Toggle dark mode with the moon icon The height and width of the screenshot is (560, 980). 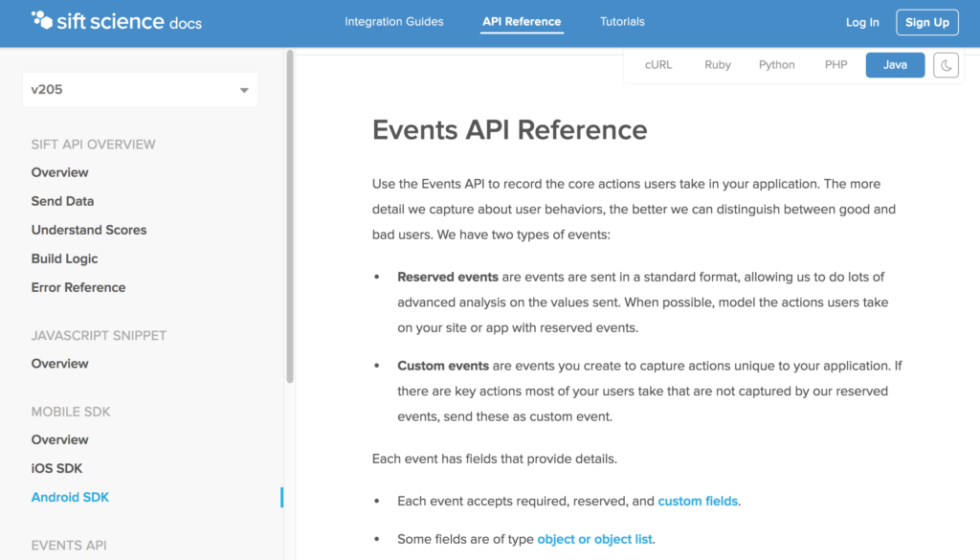point(946,65)
